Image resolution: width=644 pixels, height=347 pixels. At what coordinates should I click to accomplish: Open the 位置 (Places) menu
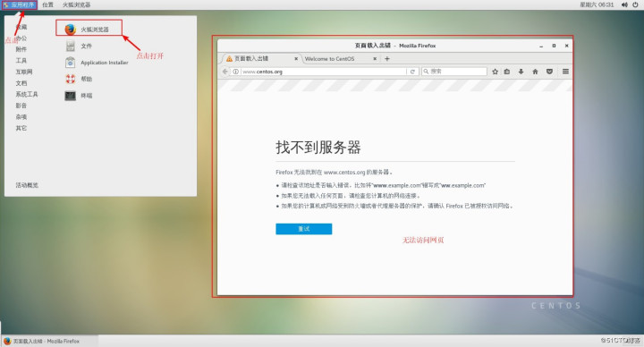point(47,5)
